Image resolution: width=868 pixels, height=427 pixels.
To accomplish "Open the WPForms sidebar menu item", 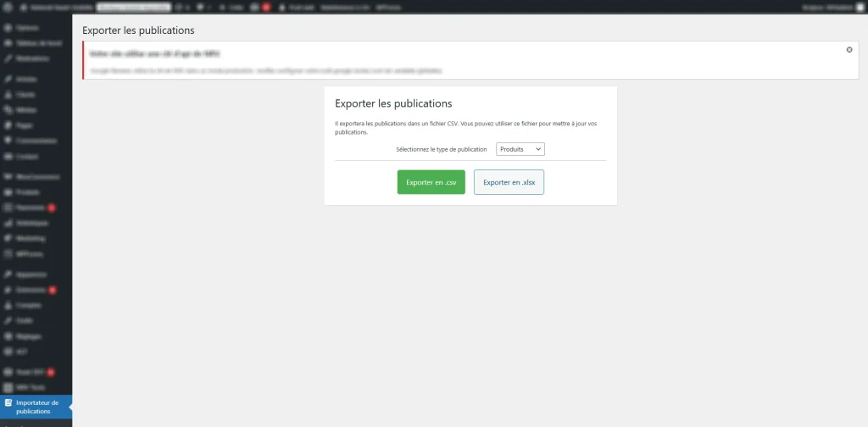I will point(36,254).
